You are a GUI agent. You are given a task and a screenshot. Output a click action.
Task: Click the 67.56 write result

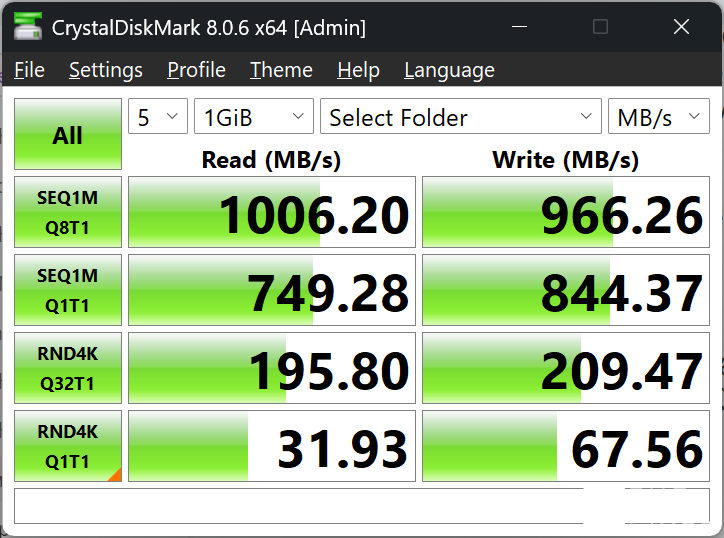coord(566,446)
